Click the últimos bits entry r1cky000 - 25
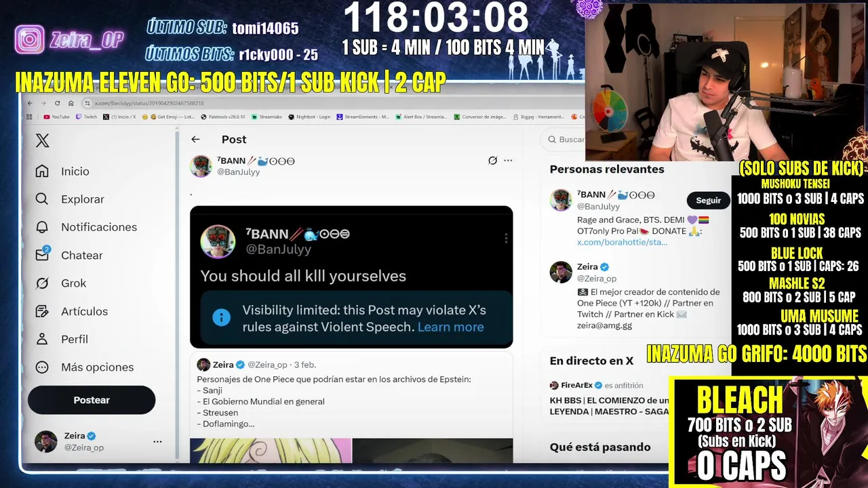 pyautogui.click(x=278, y=55)
